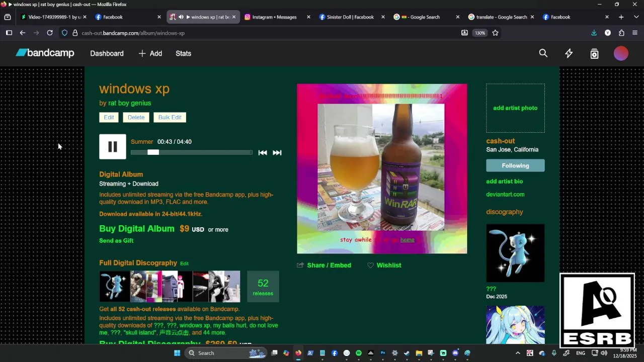Open the Stats page
Image resolution: width=644 pixels, height=362 pixels.
click(x=183, y=53)
